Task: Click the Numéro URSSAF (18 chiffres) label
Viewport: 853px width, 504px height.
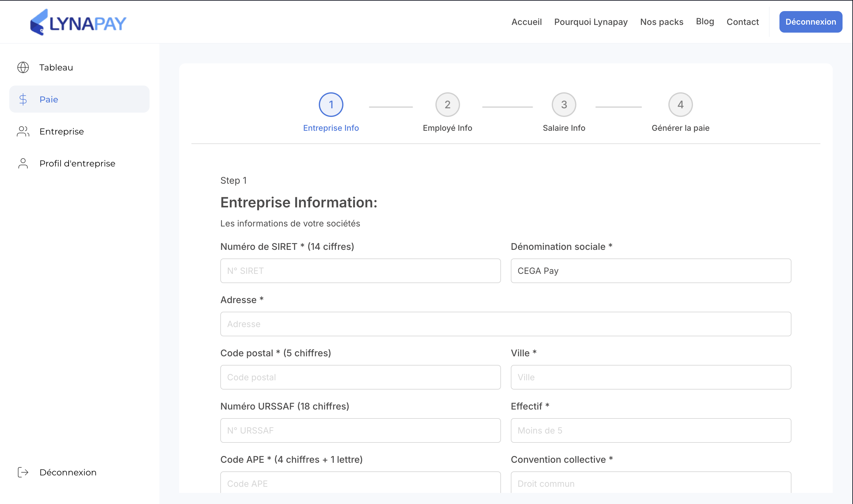Action: [285, 406]
